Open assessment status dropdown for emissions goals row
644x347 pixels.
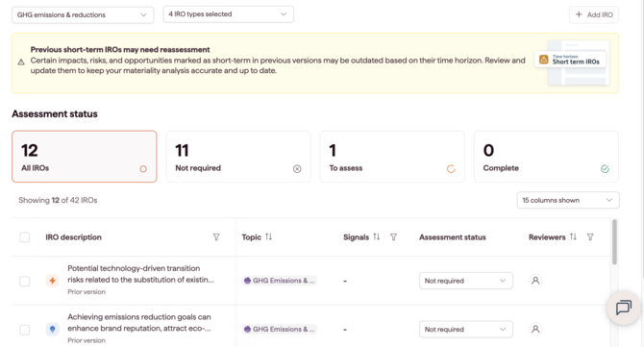point(466,330)
